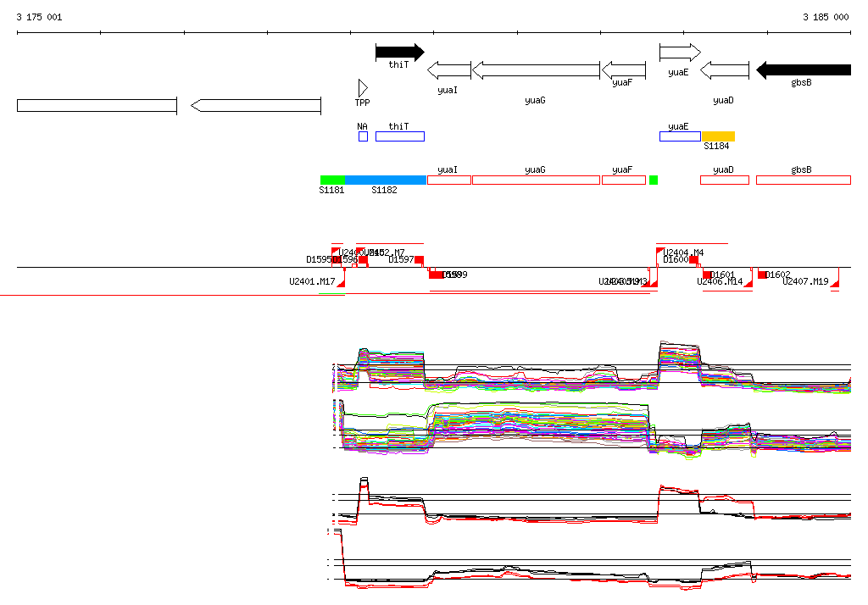
Task: Click the black thiT gene arrow
Action: tap(400, 53)
